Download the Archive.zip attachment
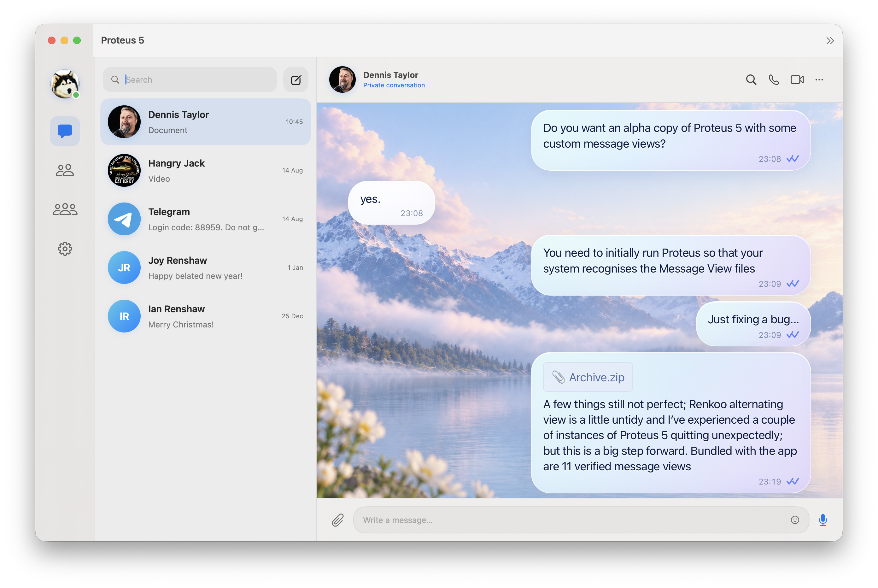Image resolution: width=878 pixels, height=588 pixels. (588, 377)
